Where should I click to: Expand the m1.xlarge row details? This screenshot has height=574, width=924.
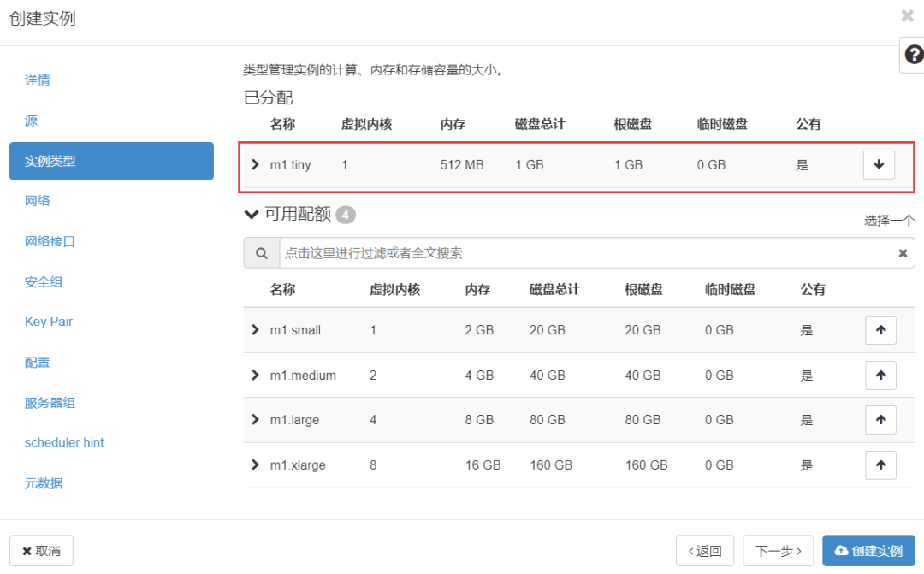(x=255, y=465)
